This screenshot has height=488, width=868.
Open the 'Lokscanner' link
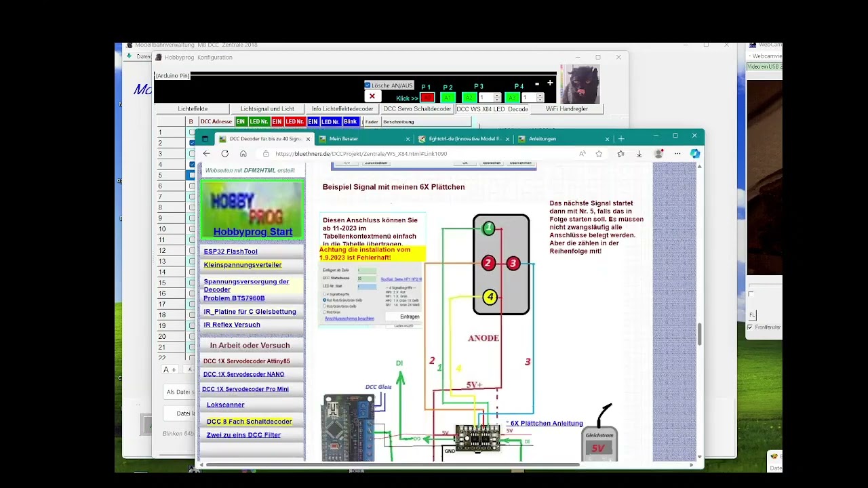[x=226, y=405]
